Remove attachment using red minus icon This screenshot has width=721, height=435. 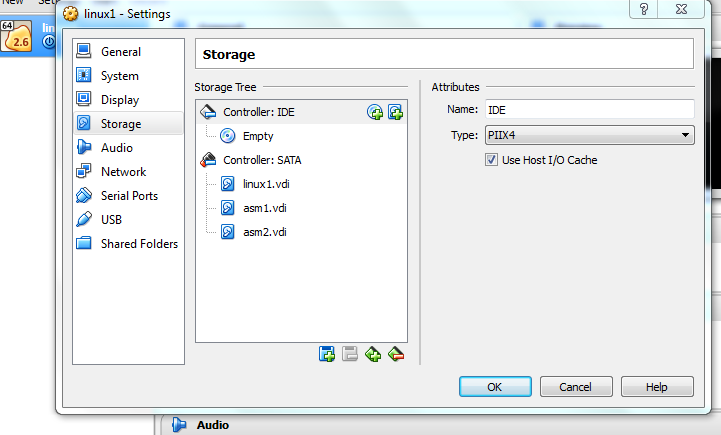tap(396, 354)
